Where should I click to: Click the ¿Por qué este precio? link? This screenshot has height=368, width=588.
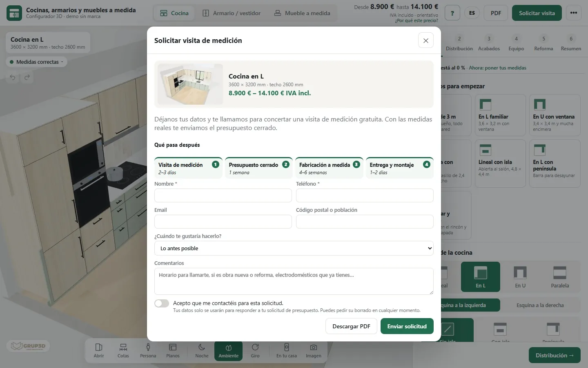pos(416,20)
